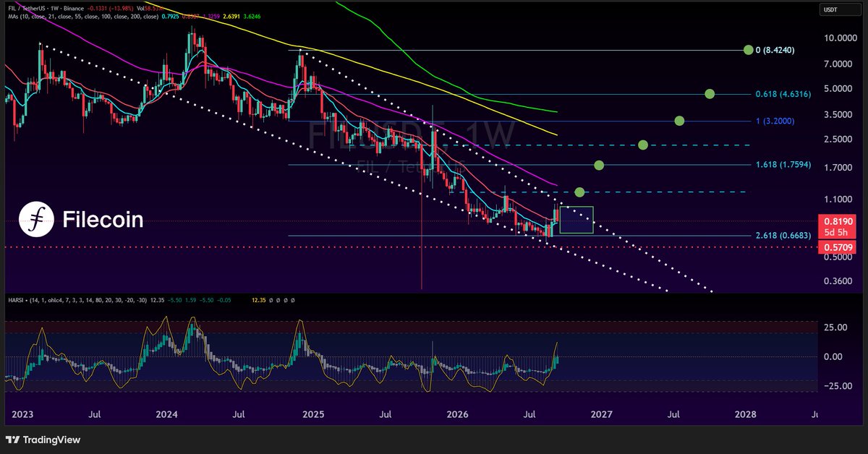Click the 2025 label on time axis
This screenshot has height=454, width=868.
(312, 415)
